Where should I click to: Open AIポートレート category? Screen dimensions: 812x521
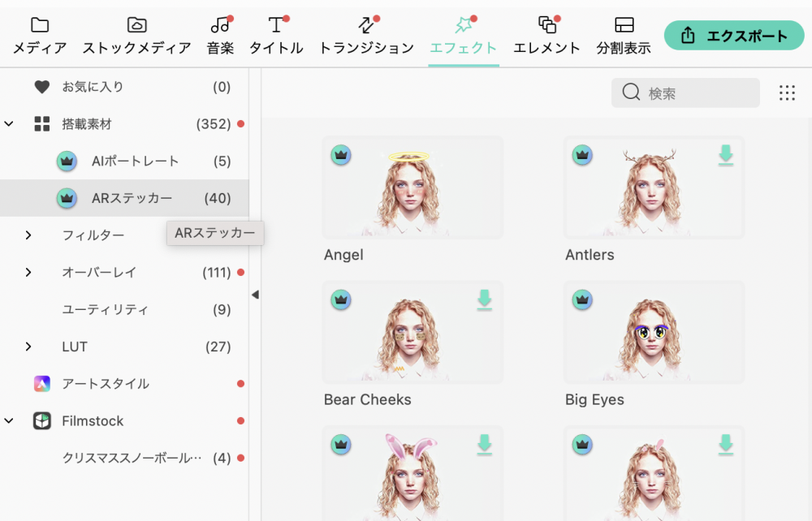(x=135, y=161)
